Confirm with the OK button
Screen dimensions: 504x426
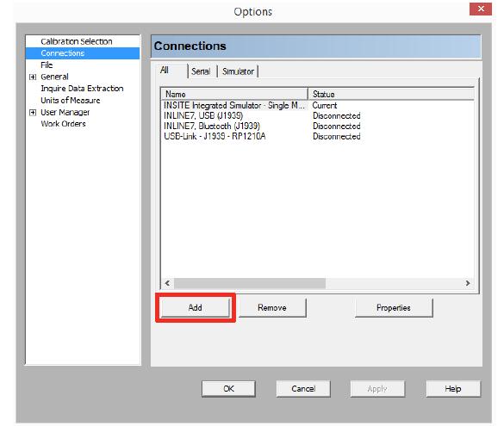tap(228, 389)
